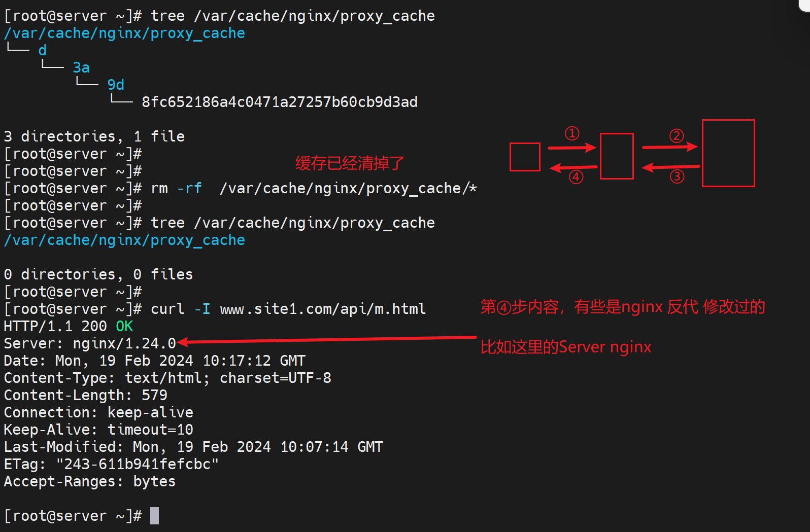Image resolution: width=810 pixels, height=532 pixels.
Task: Click the largest red box in diagram
Action: coord(728,153)
